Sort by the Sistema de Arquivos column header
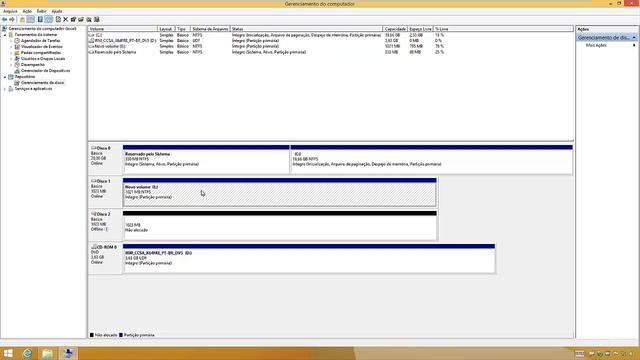The width and height of the screenshot is (640, 360). [x=210, y=29]
